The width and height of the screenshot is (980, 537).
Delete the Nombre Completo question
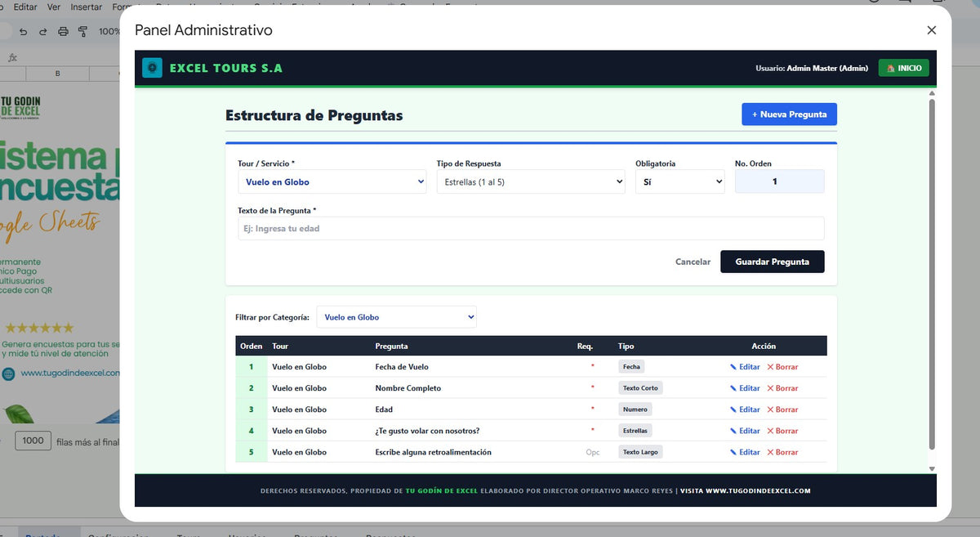(x=782, y=388)
